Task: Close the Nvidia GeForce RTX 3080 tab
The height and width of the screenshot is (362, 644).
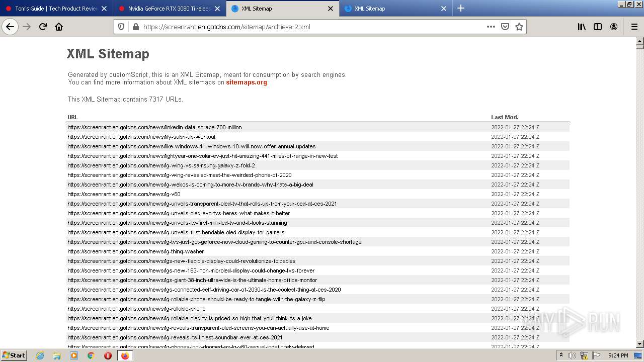Action: click(217, 9)
